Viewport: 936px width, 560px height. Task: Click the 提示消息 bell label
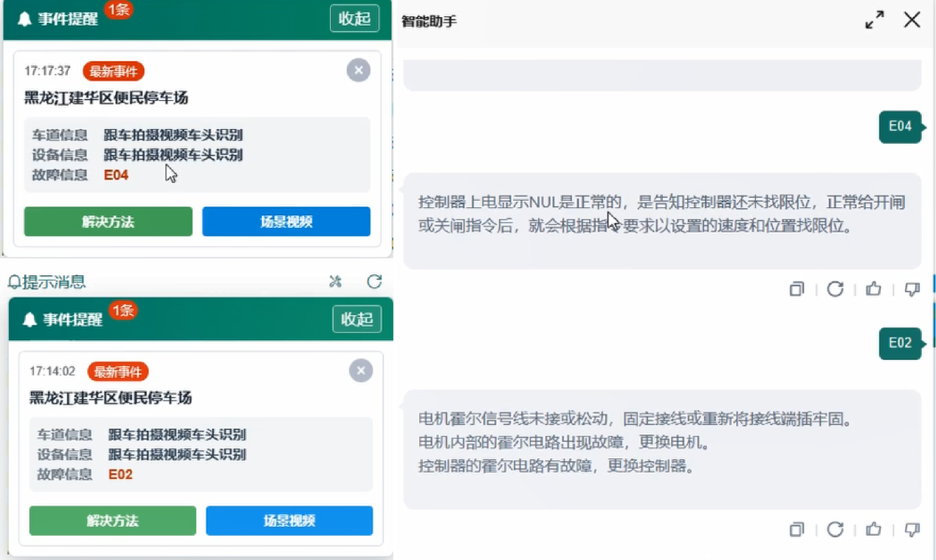[x=47, y=281]
